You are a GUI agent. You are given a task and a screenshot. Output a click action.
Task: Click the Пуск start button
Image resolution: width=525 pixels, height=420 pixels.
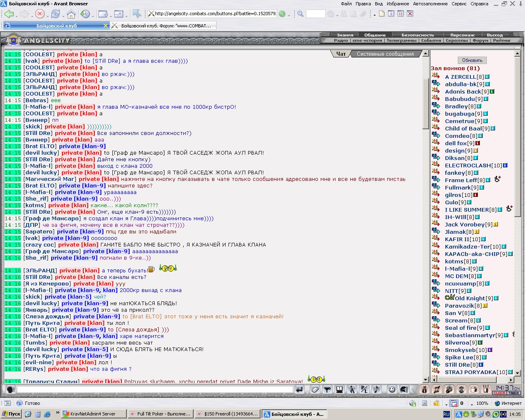tap(11, 414)
